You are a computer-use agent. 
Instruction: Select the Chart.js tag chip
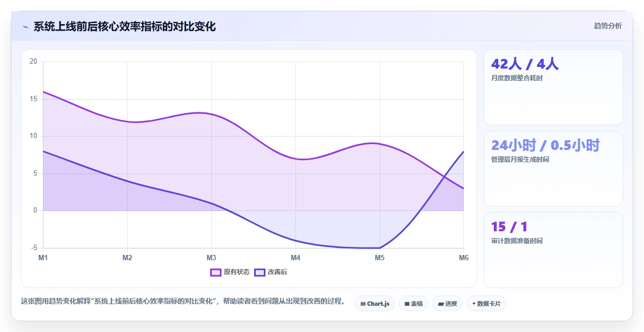pyautogui.click(x=375, y=304)
